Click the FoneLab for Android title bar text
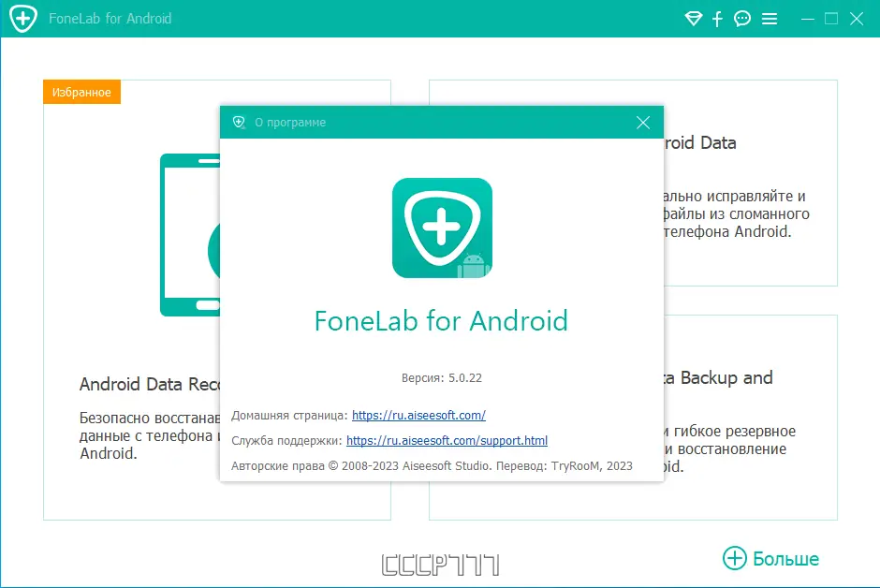Screen dimensions: 880x588 point(110,19)
